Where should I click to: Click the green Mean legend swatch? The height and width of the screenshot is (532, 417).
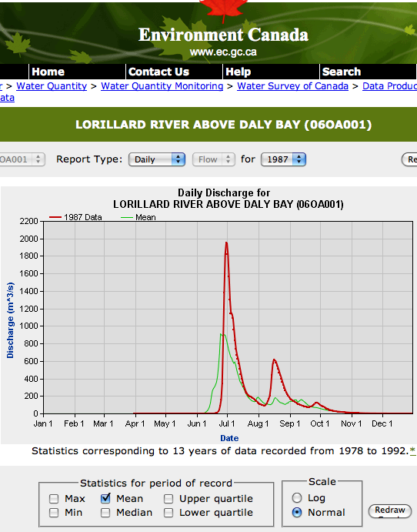(127, 217)
